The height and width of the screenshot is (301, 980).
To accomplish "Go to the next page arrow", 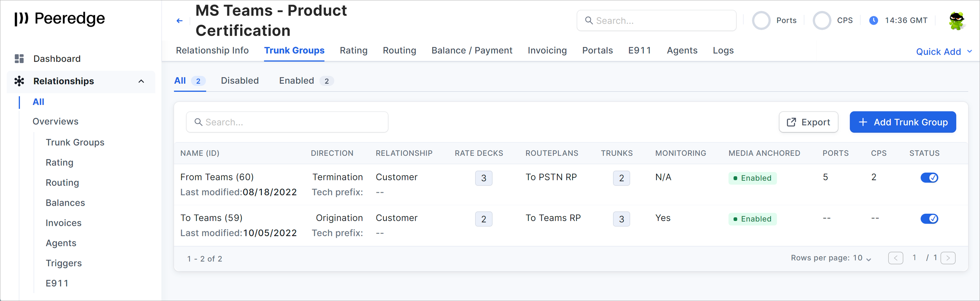I will (x=948, y=258).
